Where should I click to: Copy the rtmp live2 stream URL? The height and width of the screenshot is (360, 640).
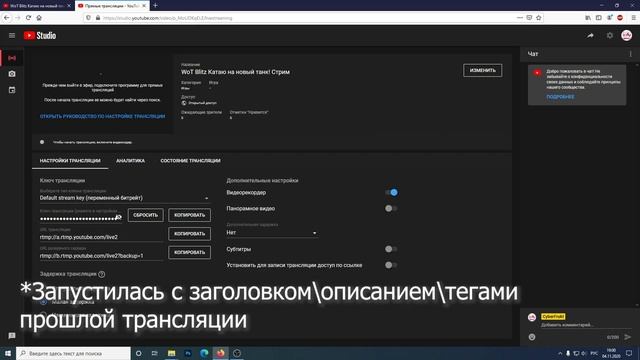[x=189, y=234]
